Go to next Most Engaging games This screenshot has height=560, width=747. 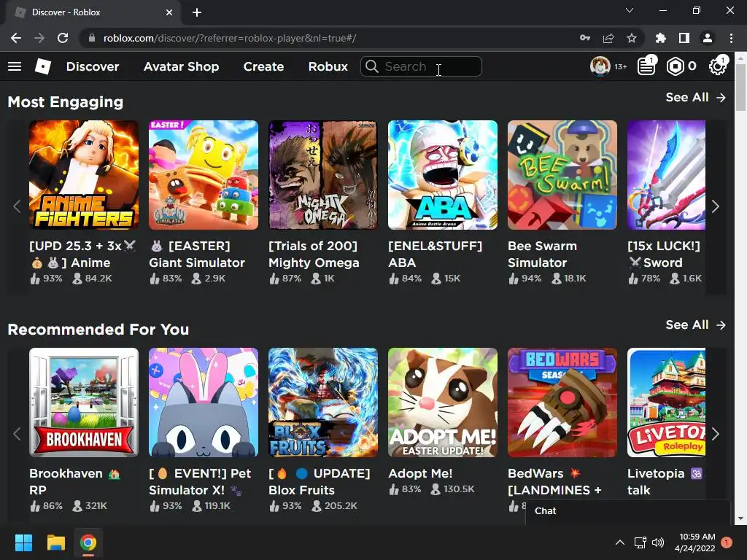715,206
